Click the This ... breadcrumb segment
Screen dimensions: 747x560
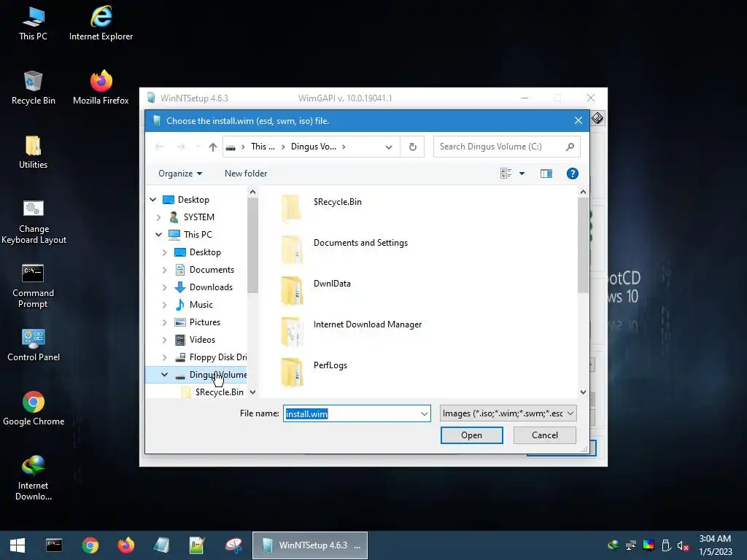pyautogui.click(x=263, y=147)
